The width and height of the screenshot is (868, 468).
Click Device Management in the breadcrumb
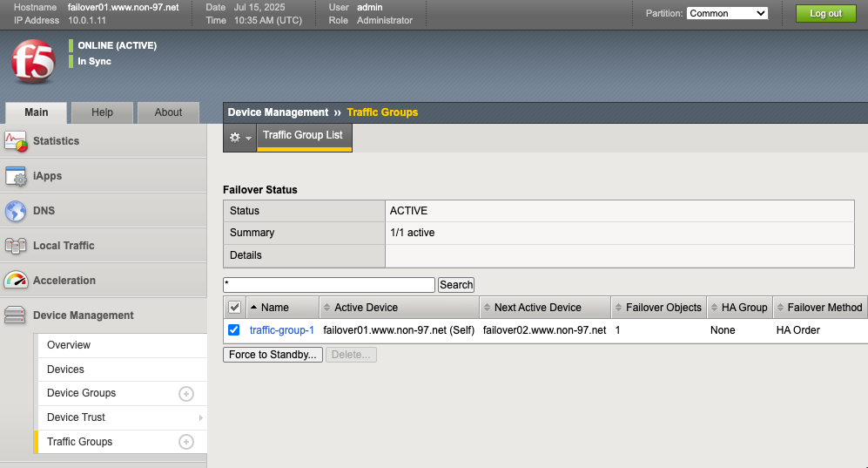click(x=278, y=112)
